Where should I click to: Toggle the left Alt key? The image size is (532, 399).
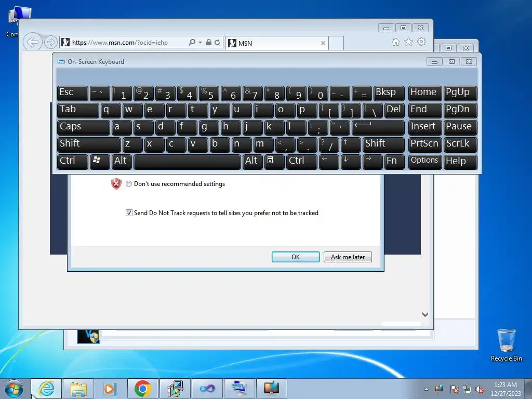tap(122, 162)
